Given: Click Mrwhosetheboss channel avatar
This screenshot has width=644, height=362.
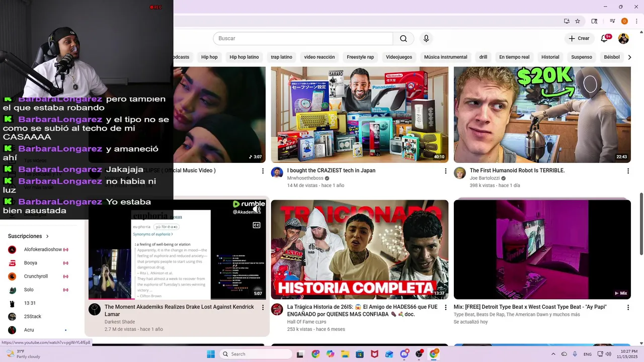Looking at the screenshot, I should 277,173.
